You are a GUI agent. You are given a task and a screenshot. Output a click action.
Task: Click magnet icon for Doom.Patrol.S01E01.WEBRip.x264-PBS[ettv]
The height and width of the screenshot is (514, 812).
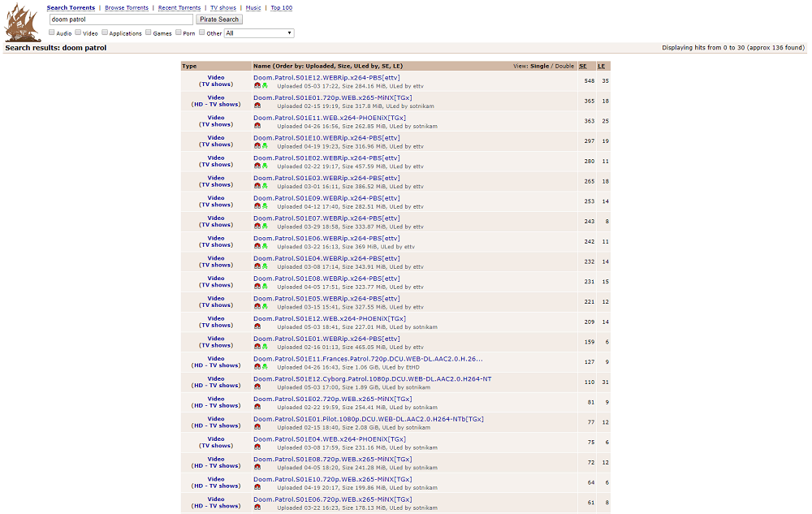257,347
